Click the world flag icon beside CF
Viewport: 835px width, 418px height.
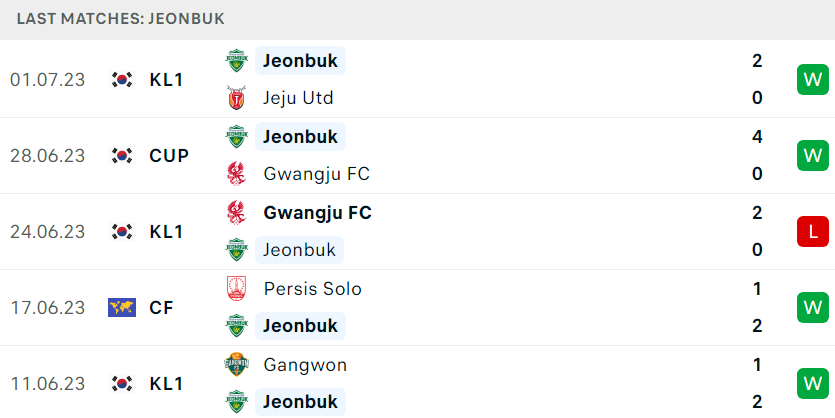pyautogui.click(x=122, y=308)
